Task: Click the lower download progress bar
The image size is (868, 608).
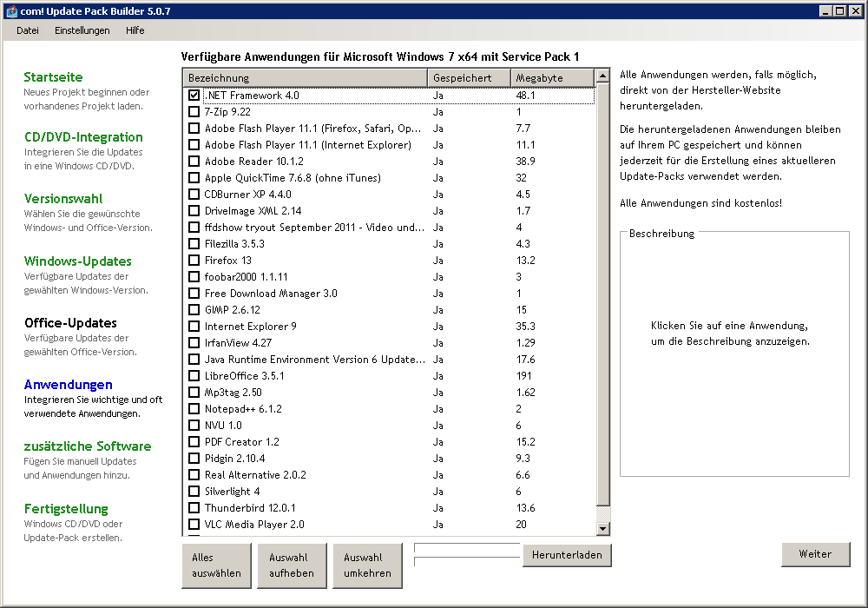Action: pyautogui.click(x=467, y=561)
